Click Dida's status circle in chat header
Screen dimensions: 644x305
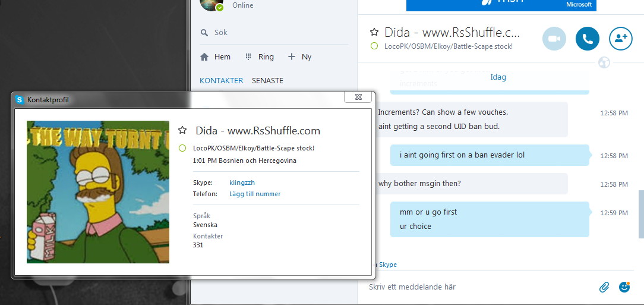coord(374,46)
